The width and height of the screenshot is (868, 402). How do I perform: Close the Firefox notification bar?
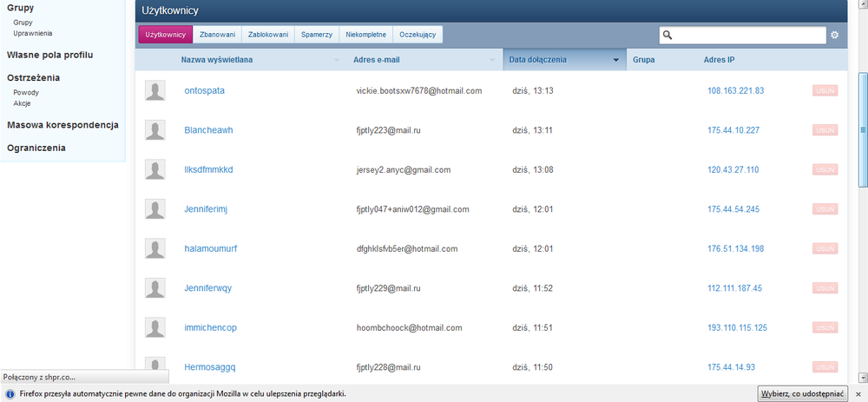point(859,393)
